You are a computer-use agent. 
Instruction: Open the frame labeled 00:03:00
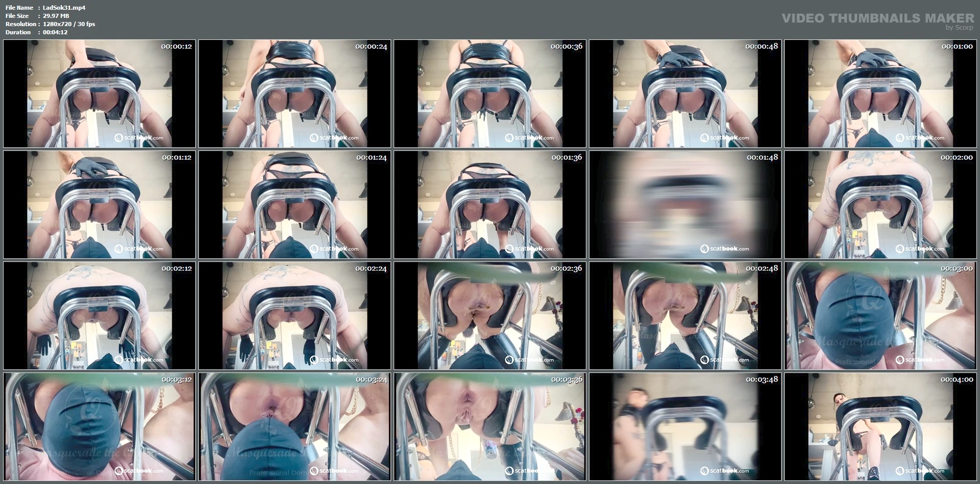click(x=880, y=316)
